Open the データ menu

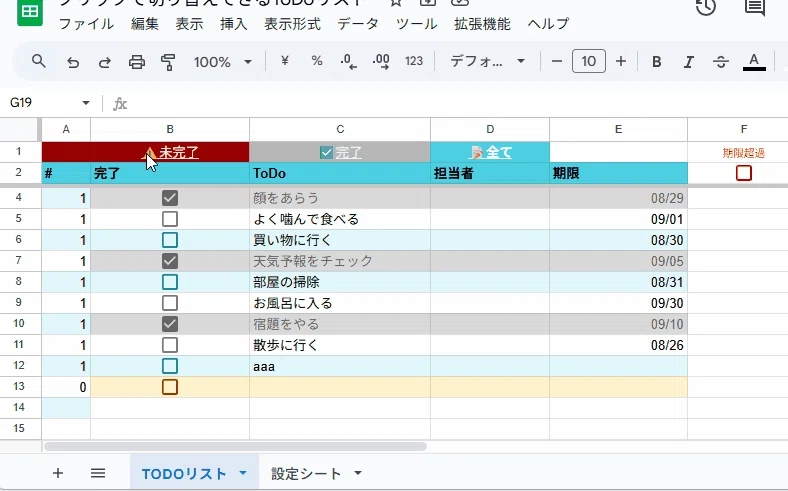tap(358, 24)
